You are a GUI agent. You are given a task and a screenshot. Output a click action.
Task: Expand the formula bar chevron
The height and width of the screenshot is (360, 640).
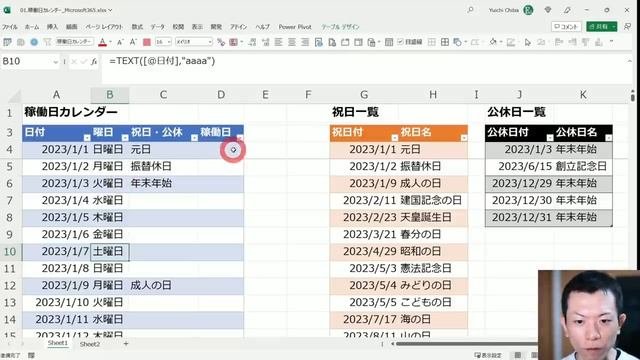click(630, 61)
